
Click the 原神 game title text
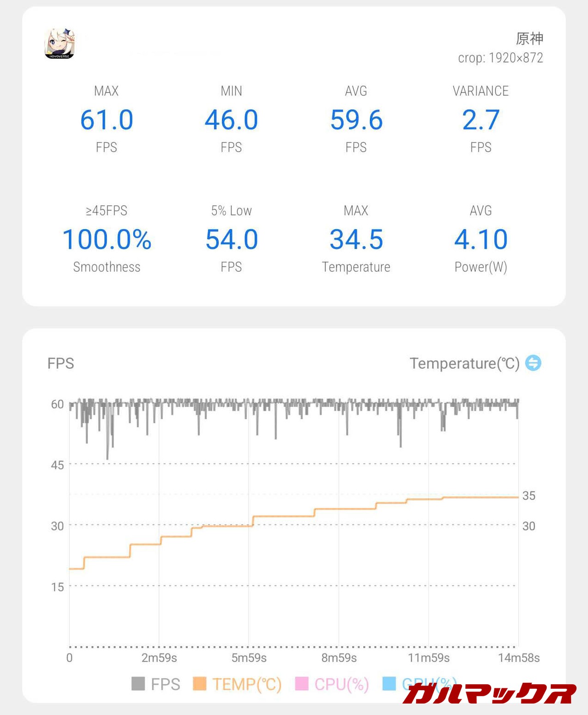(529, 39)
